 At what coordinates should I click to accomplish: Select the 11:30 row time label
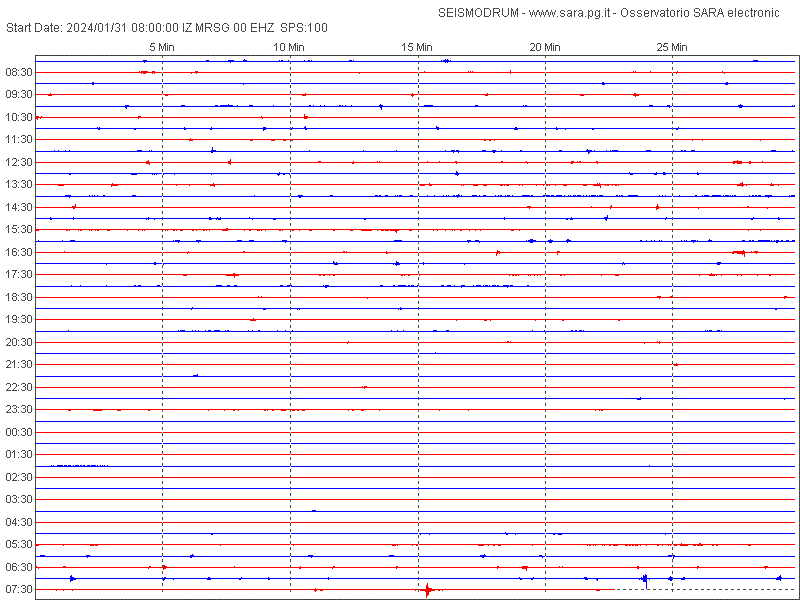(x=19, y=139)
